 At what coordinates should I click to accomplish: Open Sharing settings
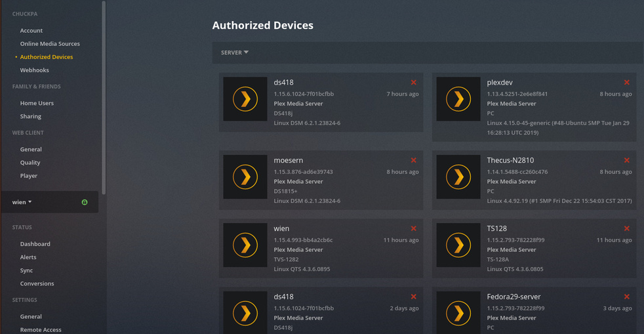pos(30,116)
